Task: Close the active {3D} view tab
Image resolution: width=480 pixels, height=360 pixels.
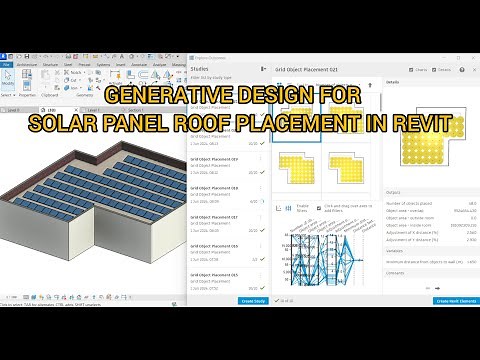Action: (x=76, y=110)
